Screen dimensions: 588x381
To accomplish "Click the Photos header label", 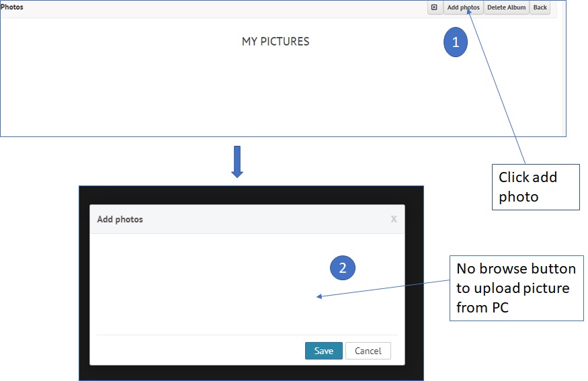I will coord(12,7).
